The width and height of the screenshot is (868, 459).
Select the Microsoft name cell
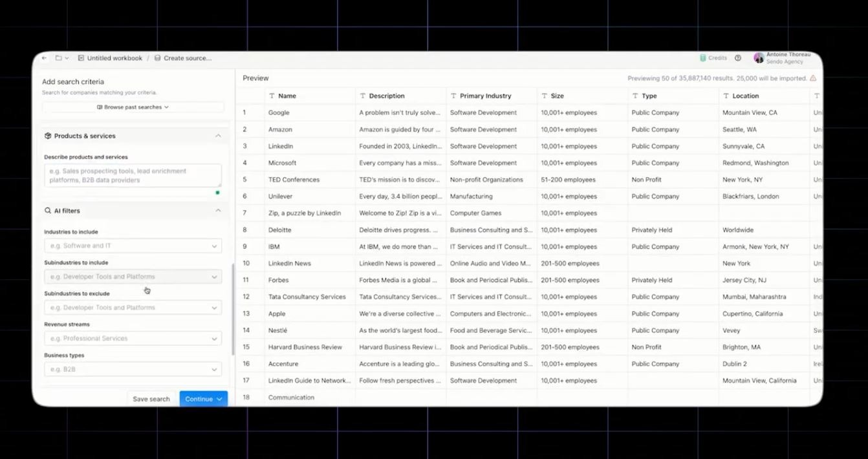pyautogui.click(x=310, y=163)
